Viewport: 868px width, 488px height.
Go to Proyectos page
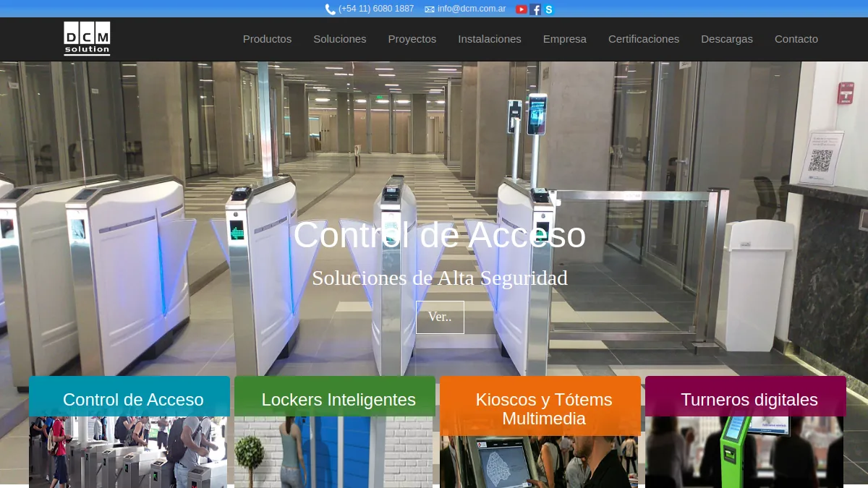412,39
